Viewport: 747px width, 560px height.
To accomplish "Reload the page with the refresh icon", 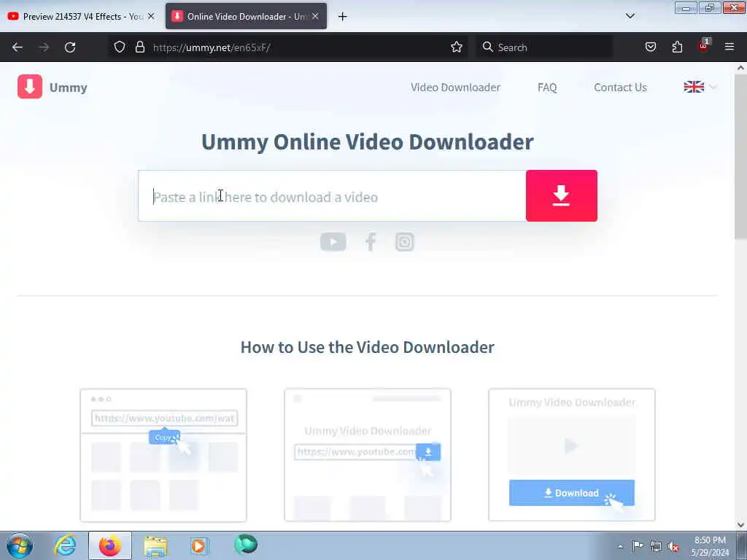I will point(70,47).
